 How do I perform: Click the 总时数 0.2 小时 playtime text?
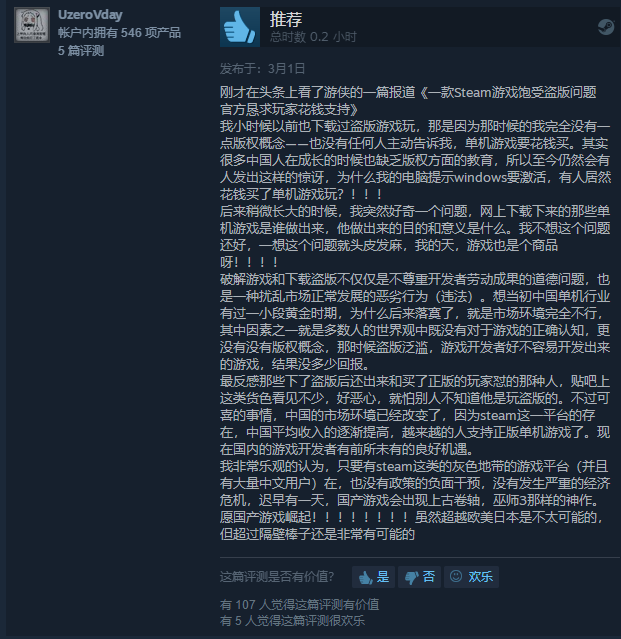click(313, 37)
